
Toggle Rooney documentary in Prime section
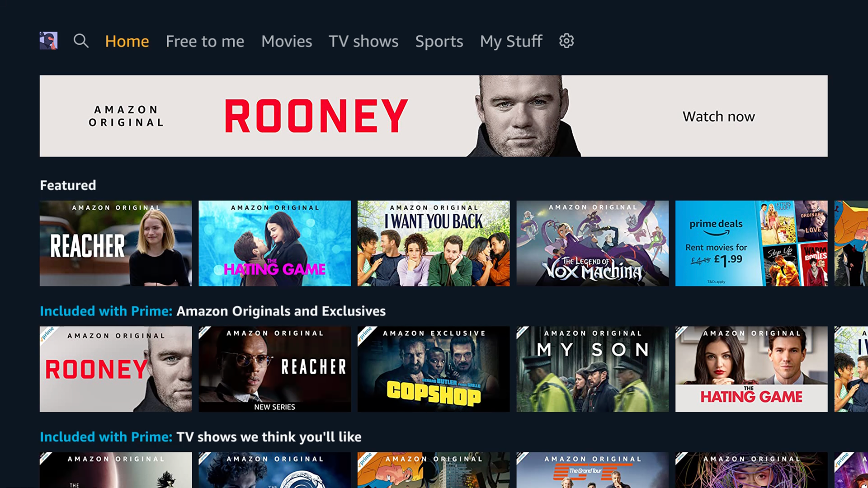pos(116,369)
